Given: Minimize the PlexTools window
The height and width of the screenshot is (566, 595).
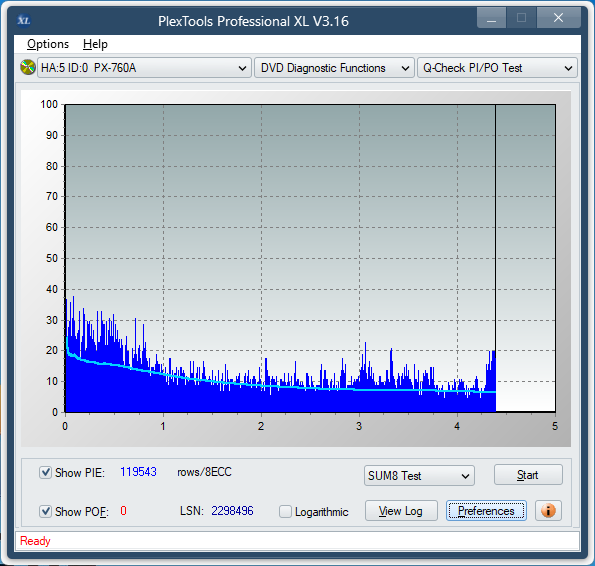Looking at the screenshot, I should click(491, 18).
